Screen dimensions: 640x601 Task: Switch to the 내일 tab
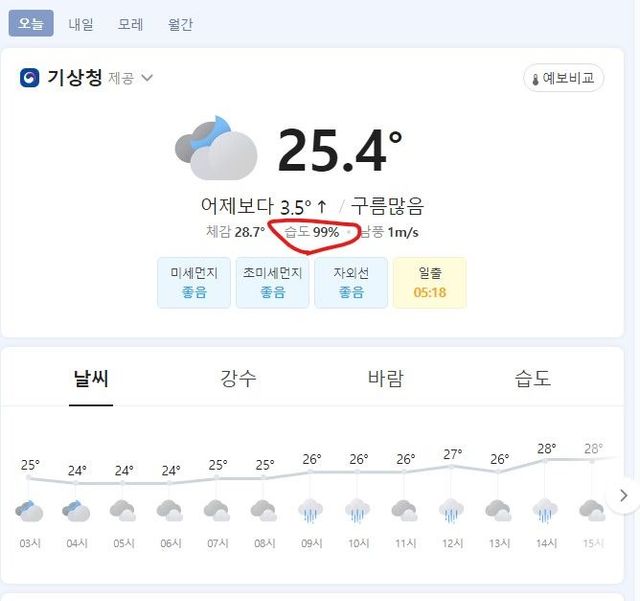pyautogui.click(x=81, y=23)
